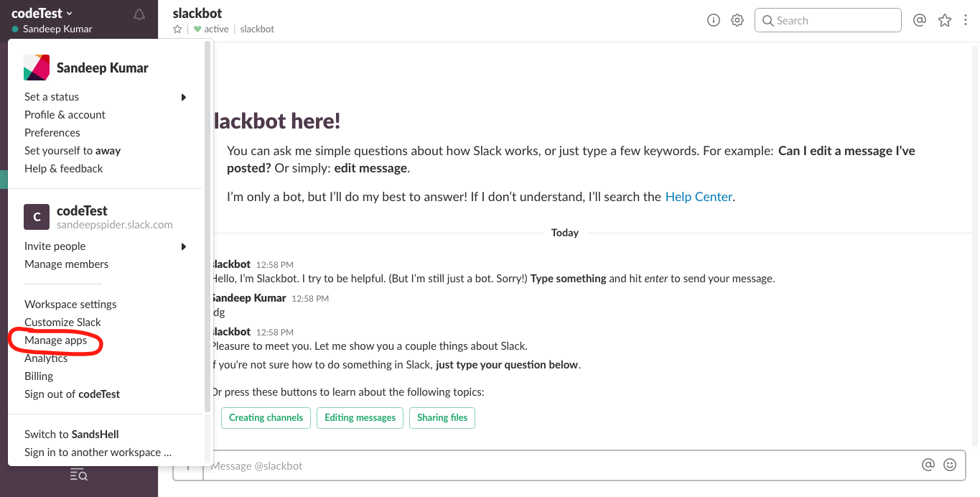Click the active status label in header
980x497 pixels.
pos(216,29)
